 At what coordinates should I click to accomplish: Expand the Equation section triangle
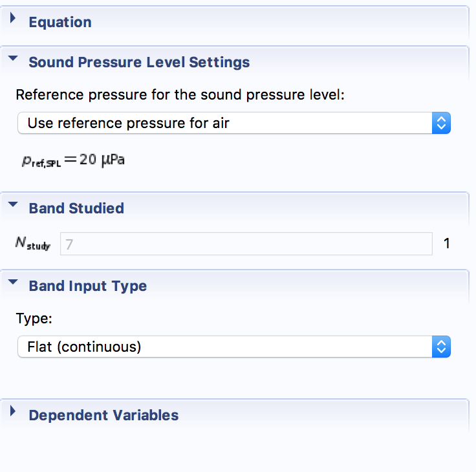13,21
